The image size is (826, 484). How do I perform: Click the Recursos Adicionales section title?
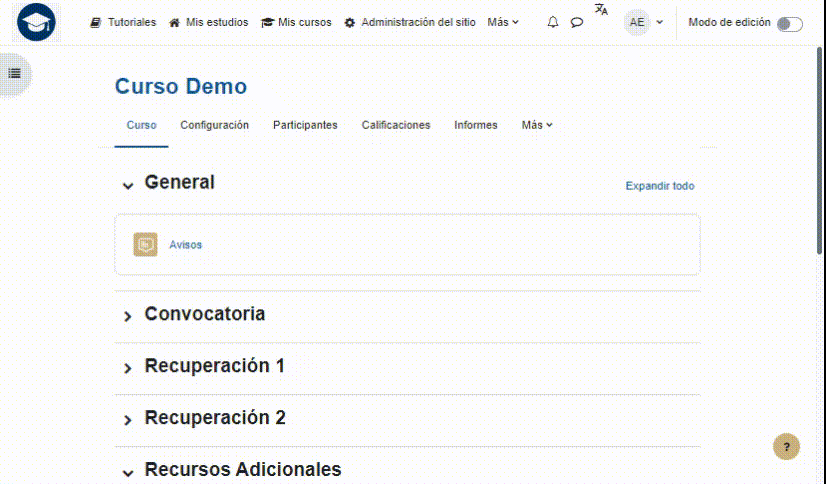pos(243,469)
